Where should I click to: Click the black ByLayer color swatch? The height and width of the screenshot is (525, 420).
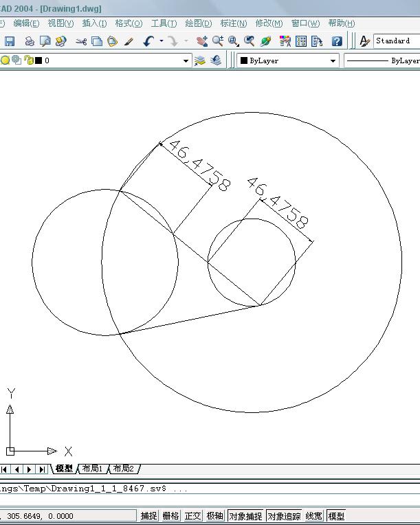[x=244, y=60]
